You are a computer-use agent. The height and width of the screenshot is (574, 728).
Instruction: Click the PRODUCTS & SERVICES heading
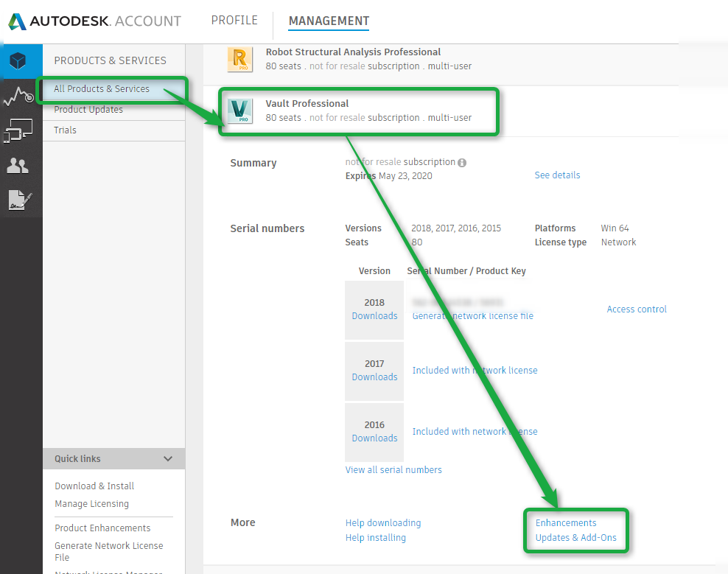coord(110,60)
